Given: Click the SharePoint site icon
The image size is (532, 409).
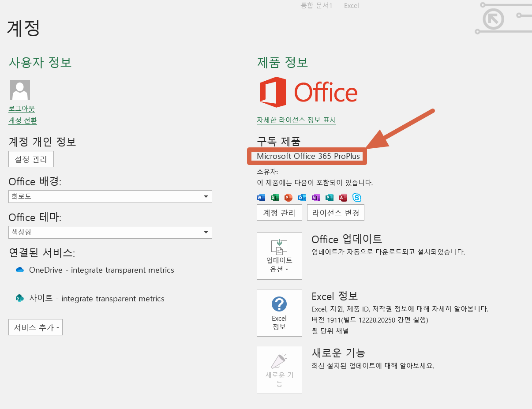Looking at the screenshot, I should (x=19, y=298).
